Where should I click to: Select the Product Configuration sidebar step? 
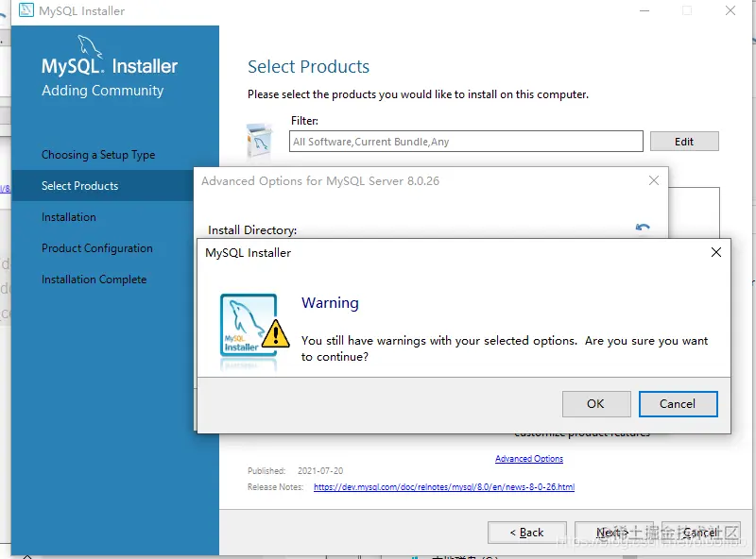click(x=97, y=248)
